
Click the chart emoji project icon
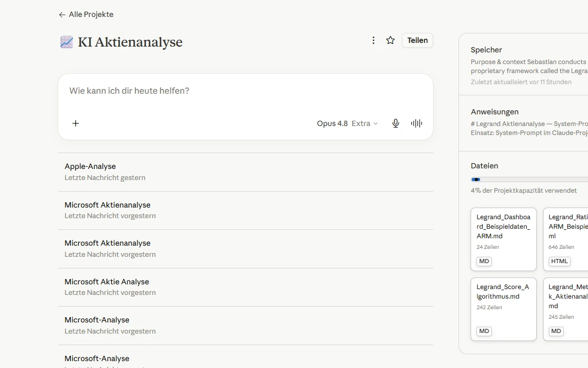(x=67, y=42)
